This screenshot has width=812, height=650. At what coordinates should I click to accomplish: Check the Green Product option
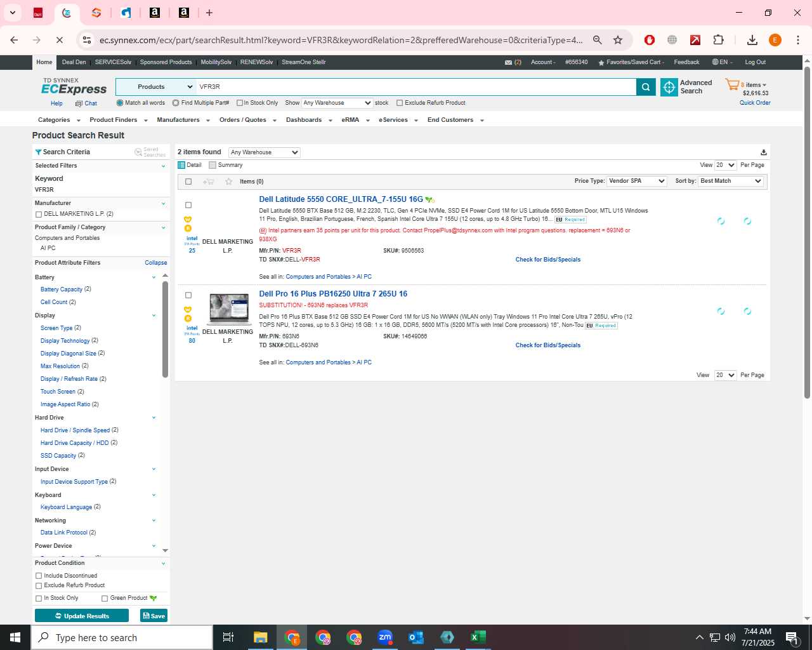click(x=105, y=599)
